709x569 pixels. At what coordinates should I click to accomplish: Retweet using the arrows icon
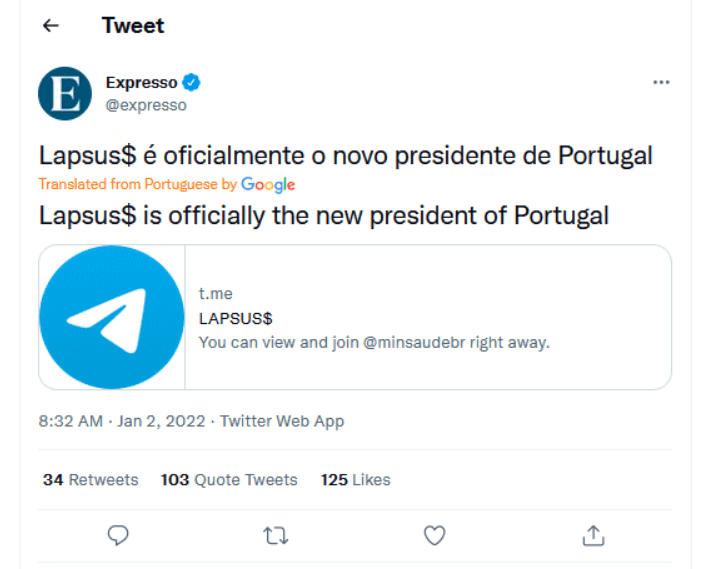276,536
